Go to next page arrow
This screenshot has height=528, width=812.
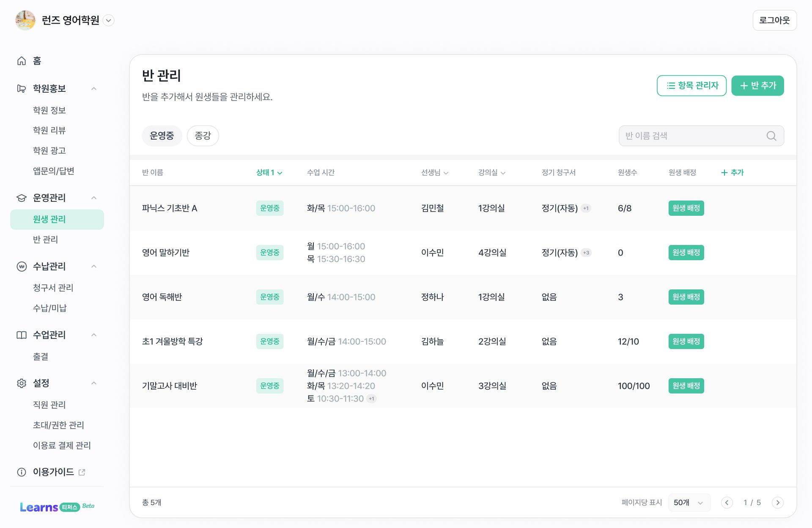(777, 502)
